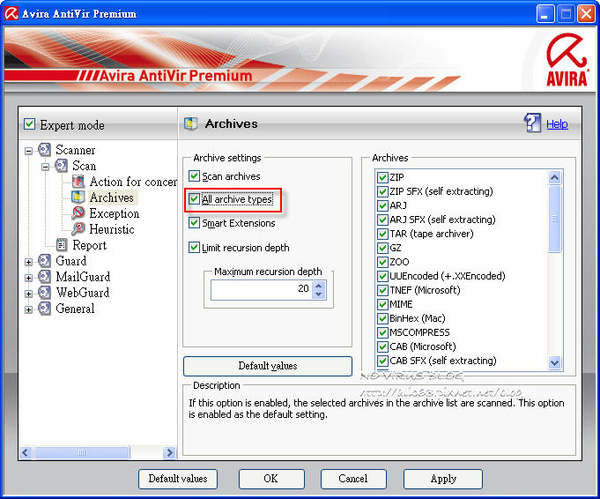Select Heuristic in the tree
600x499 pixels.
pos(112,229)
